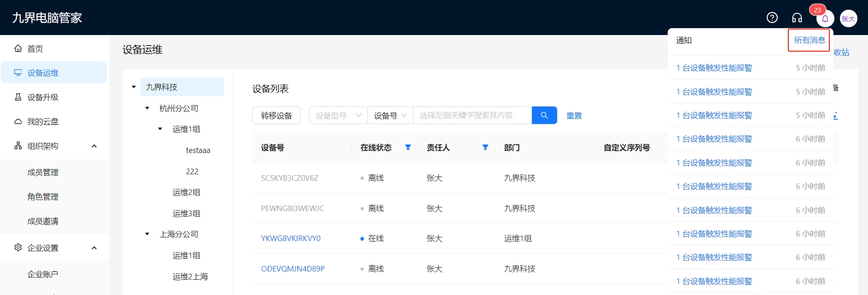Filter the 责任人 column

pyautogui.click(x=485, y=147)
